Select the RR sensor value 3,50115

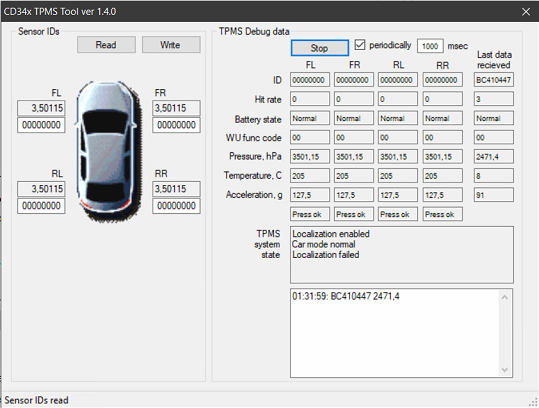pyautogui.click(x=176, y=189)
